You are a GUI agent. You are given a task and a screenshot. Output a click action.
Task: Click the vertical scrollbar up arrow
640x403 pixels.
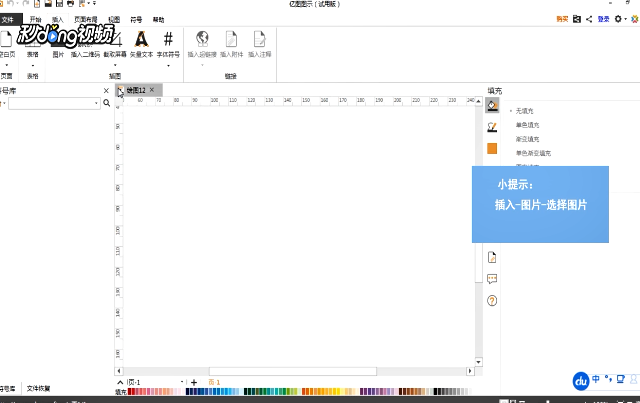click(478, 101)
